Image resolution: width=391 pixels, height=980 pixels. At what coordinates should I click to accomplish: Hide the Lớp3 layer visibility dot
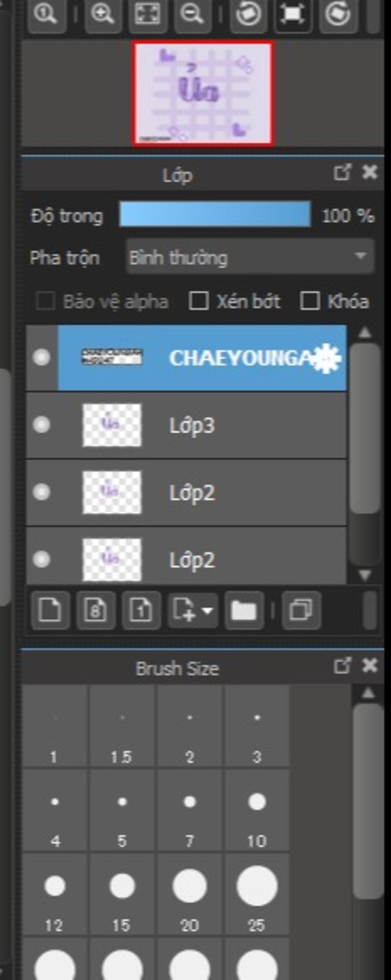pyautogui.click(x=41, y=425)
